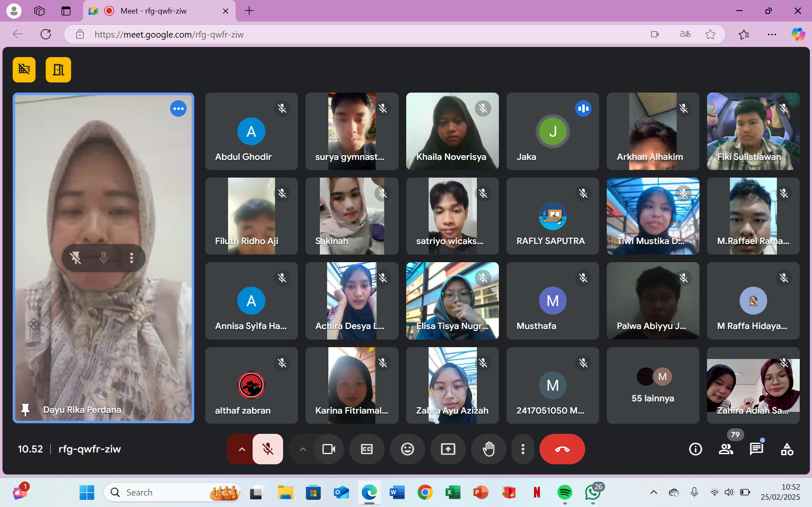The width and height of the screenshot is (812, 507).
Task: Unpin Dayu Rika Perdana's video
Action: click(x=76, y=258)
